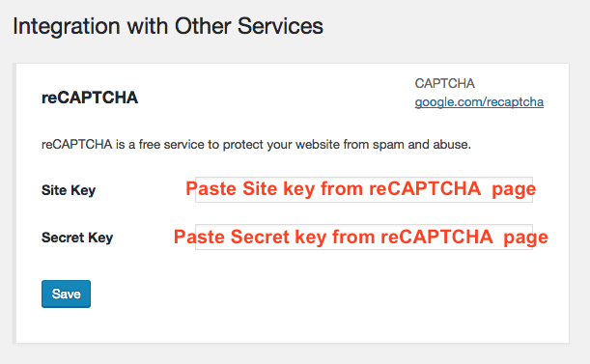Select the Secret Key label
The image size is (590, 364).
point(77,238)
